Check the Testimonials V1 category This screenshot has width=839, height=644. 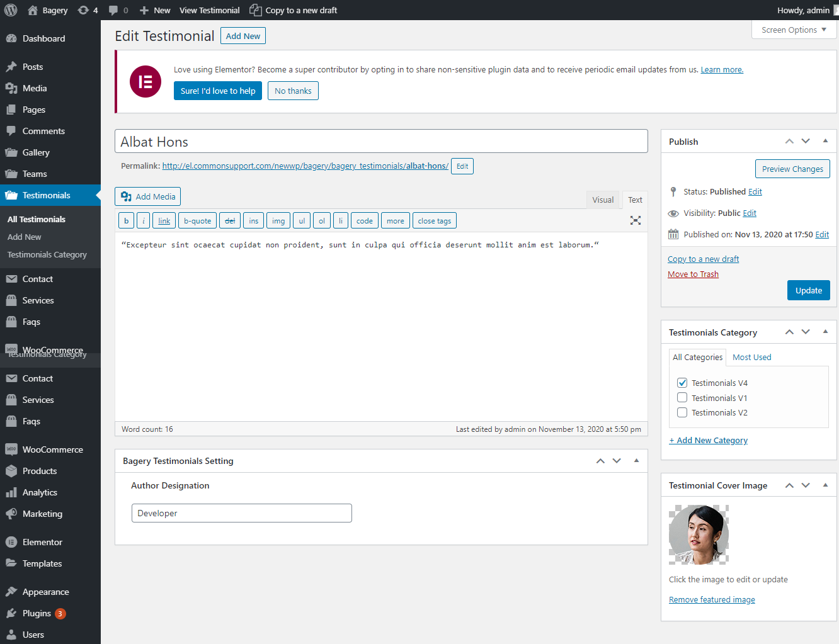(682, 398)
